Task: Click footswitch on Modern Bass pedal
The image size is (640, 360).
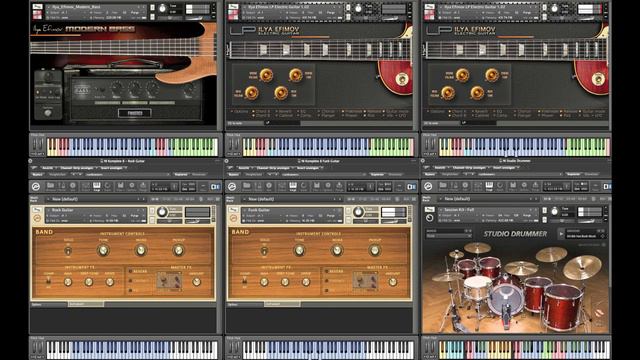Action: (48, 112)
